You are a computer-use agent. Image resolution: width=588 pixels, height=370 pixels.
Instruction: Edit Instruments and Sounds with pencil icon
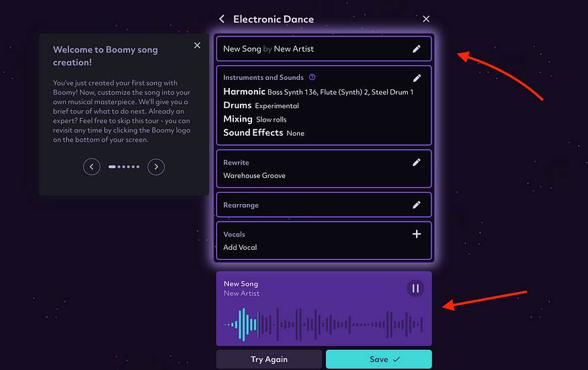point(417,78)
